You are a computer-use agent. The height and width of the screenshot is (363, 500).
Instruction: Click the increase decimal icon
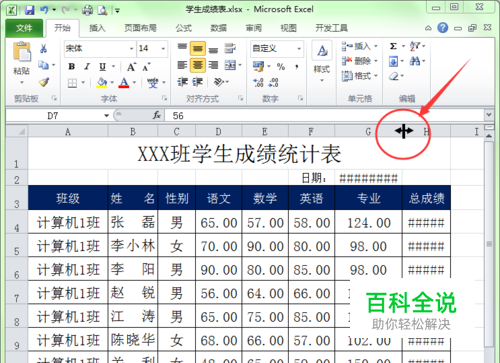coord(258,82)
